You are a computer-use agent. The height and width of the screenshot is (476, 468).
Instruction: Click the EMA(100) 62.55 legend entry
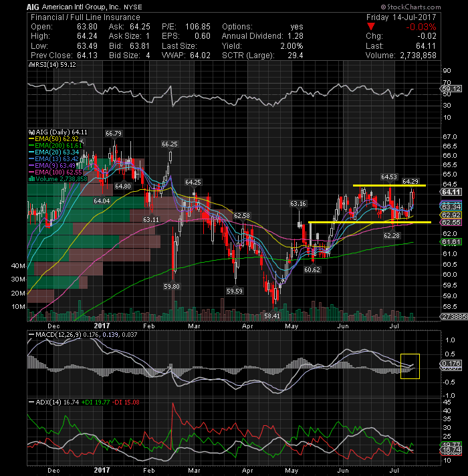point(55,172)
